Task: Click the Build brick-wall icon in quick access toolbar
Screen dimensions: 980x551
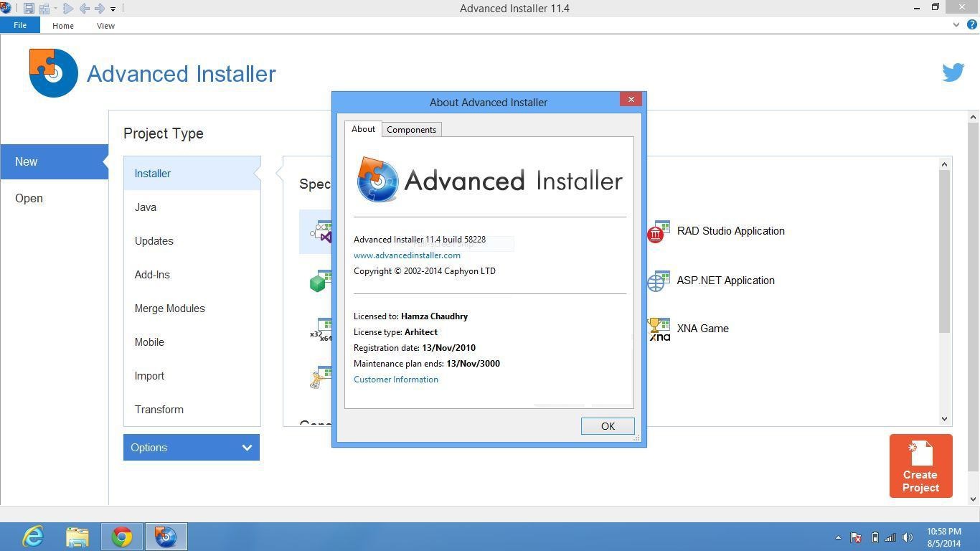Action: pyautogui.click(x=44, y=9)
